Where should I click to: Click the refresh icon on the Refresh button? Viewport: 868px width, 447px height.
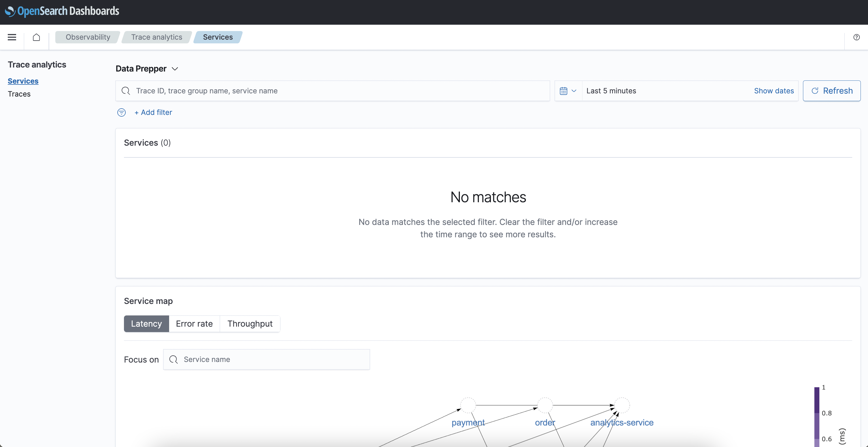pos(815,90)
